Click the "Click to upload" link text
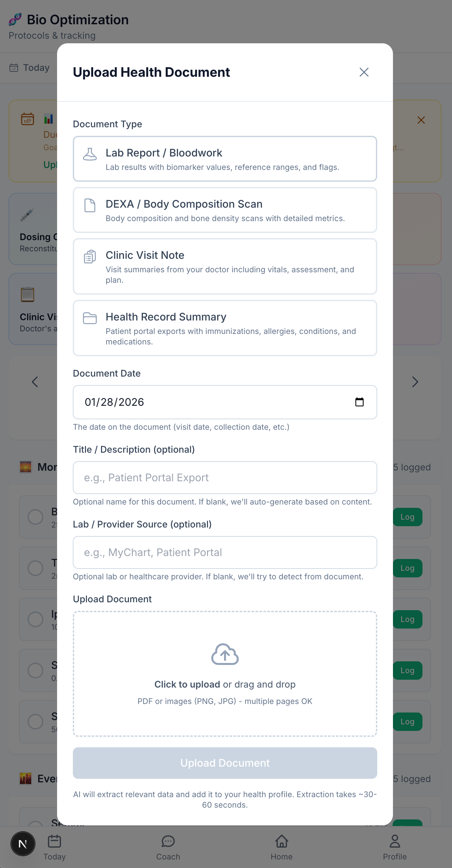The height and width of the screenshot is (868, 452). 187,684
